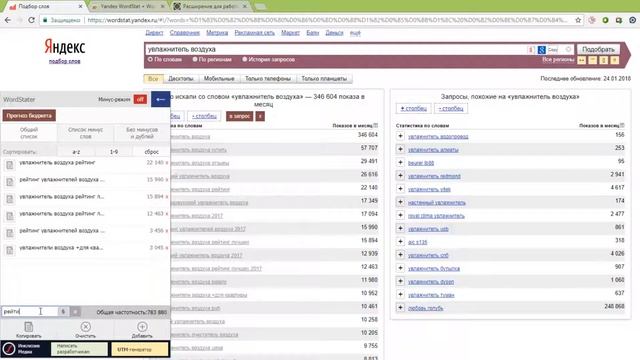Open Без минусов и дублей tab
The image size is (640, 360).
pos(142,133)
